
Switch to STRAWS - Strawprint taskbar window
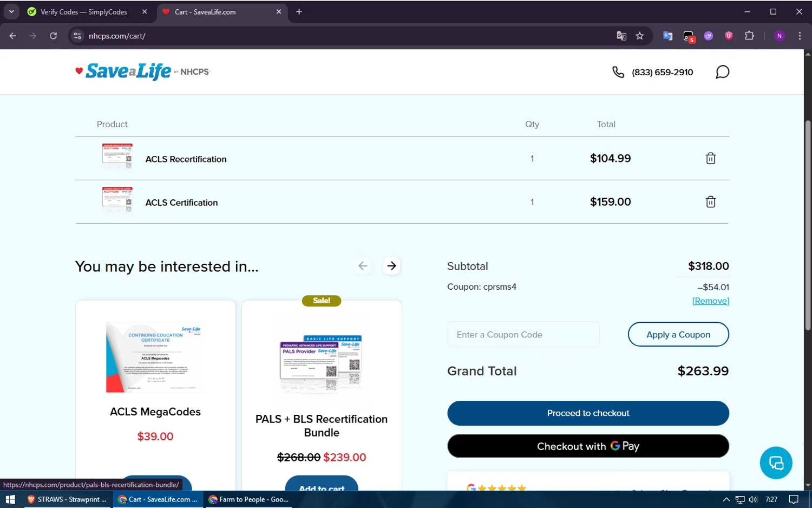[x=67, y=499]
